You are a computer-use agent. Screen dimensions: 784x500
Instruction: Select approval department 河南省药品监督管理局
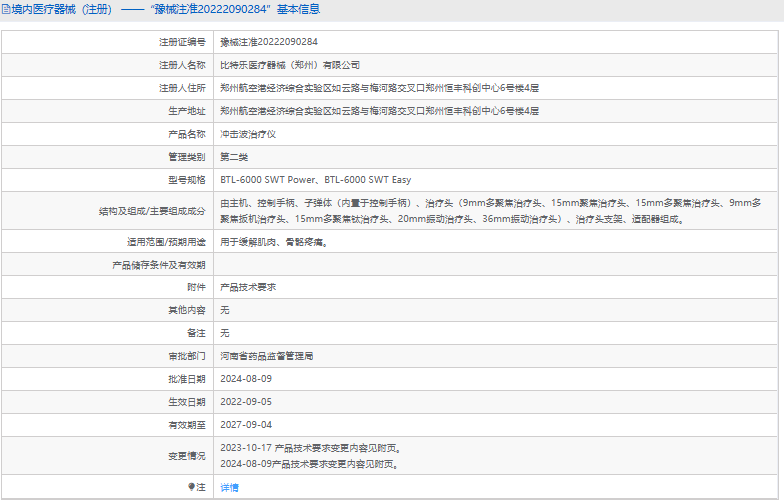click(267, 356)
